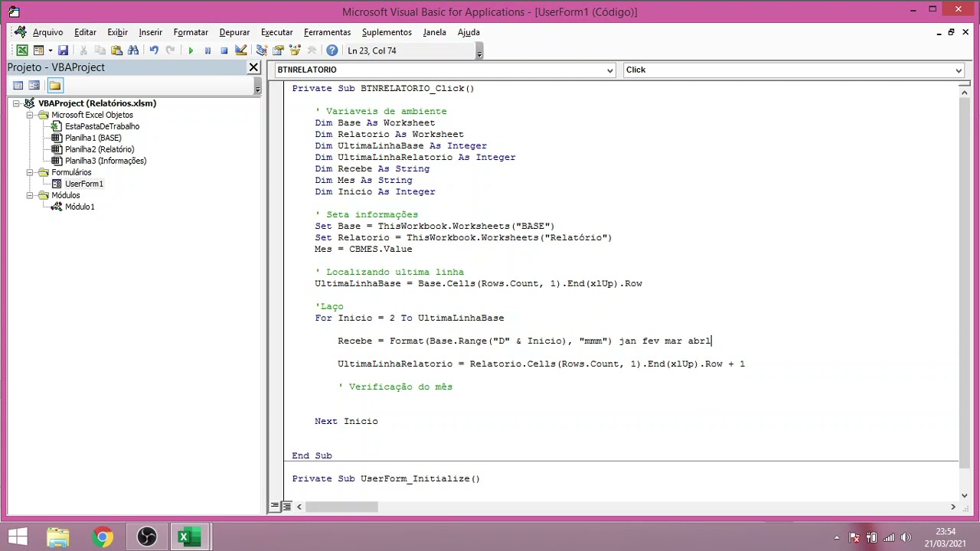This screenshot has width=980, height=551.
Task: Open the Object Browser icon
Action: (x=295, y=51)
